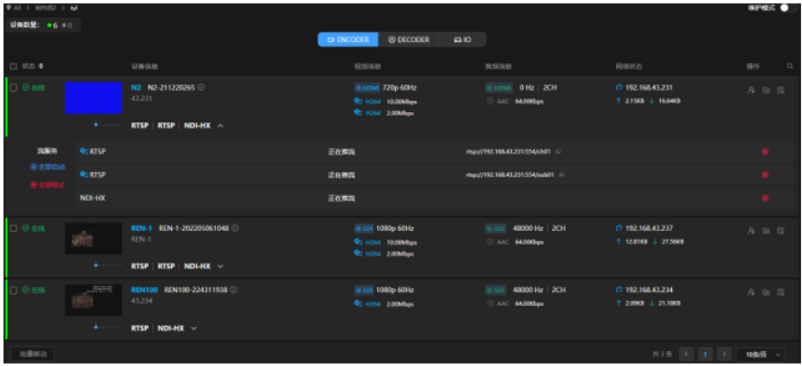Screen dimensions: 802x366
Task: Click the IP address 192.168.43.234
Action: [x=649, y=290]
